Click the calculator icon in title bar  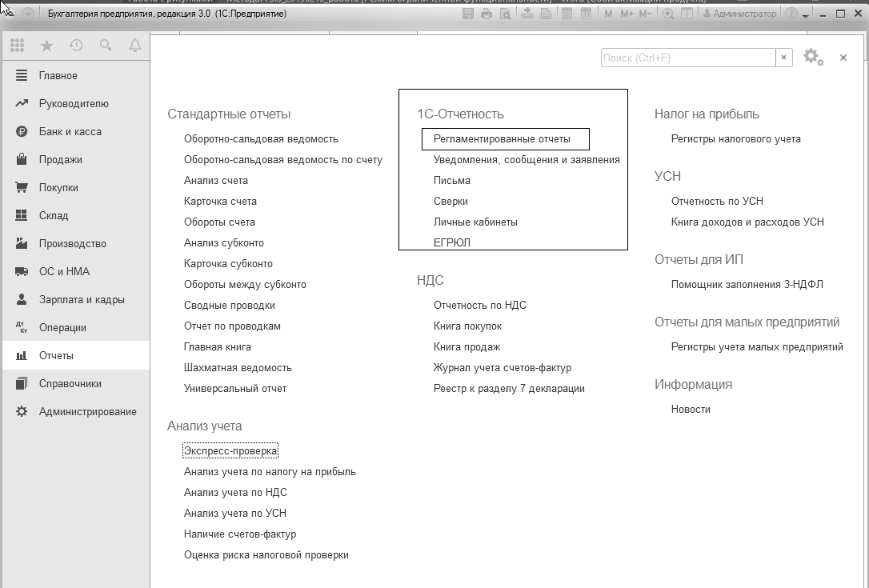tap(567, 14)
